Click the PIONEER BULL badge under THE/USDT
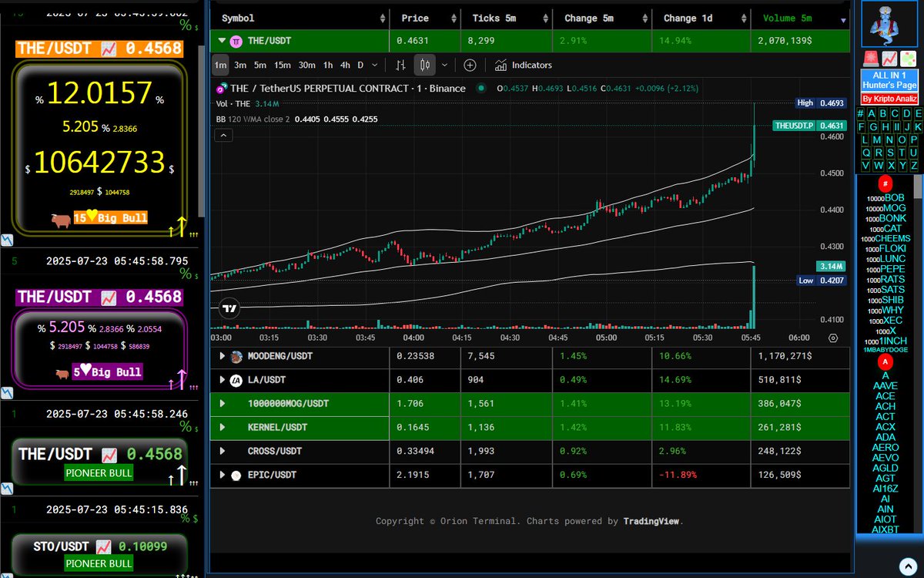 99,472
